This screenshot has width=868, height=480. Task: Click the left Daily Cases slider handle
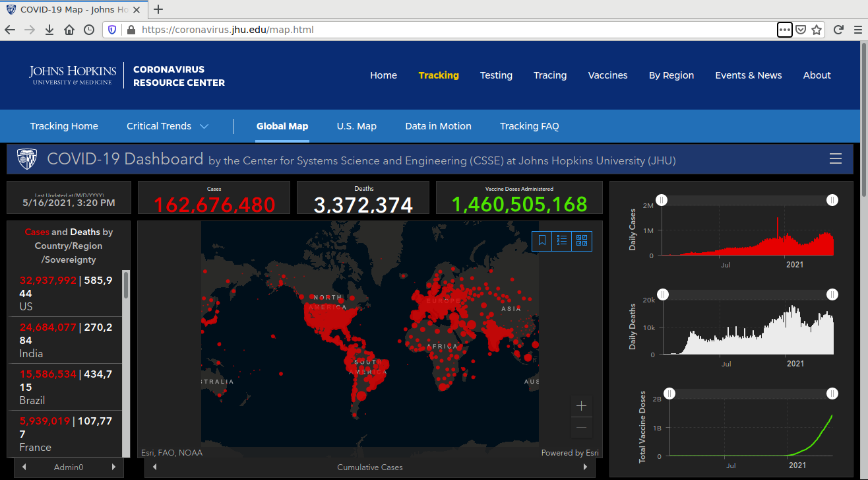pyautogui.click(x=662, y=200)
